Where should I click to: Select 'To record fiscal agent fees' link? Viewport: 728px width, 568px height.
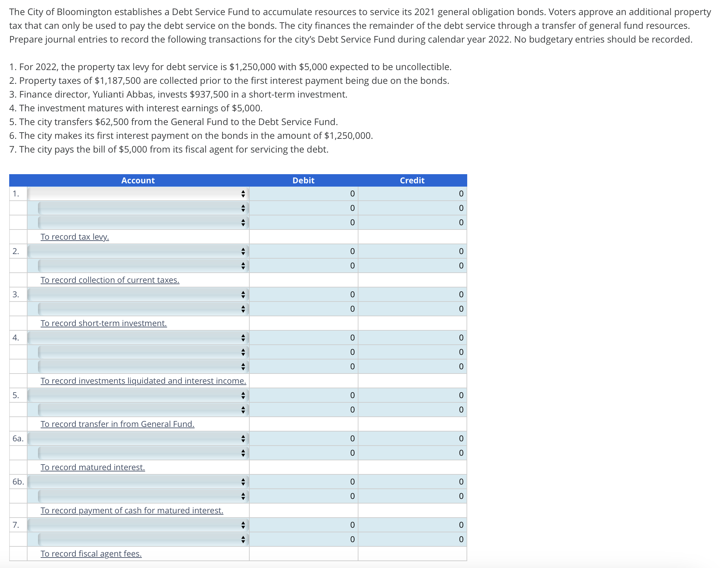tap(91, 553)
